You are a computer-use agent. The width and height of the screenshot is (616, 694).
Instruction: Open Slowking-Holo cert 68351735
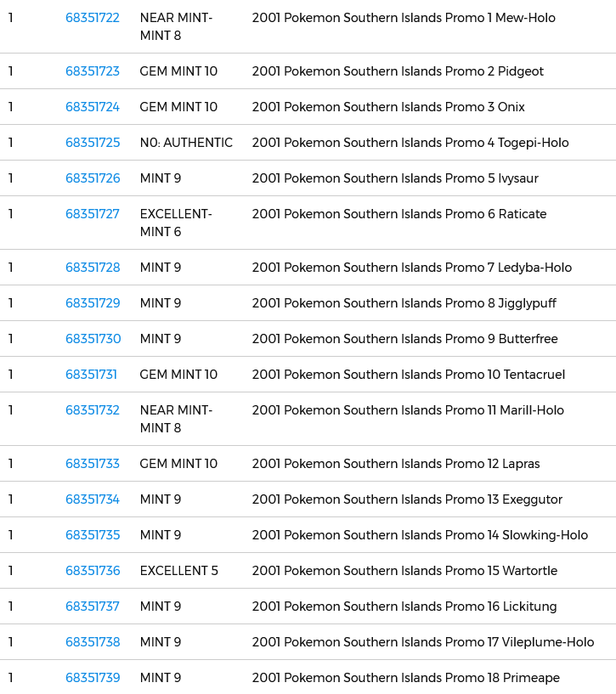click(x=93, y=535)
